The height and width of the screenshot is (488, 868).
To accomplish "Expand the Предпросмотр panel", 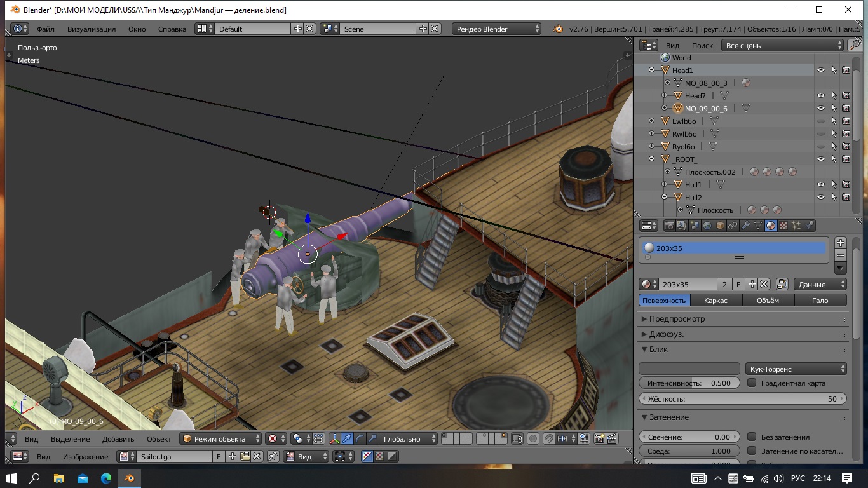I will [x=677, y=319].
